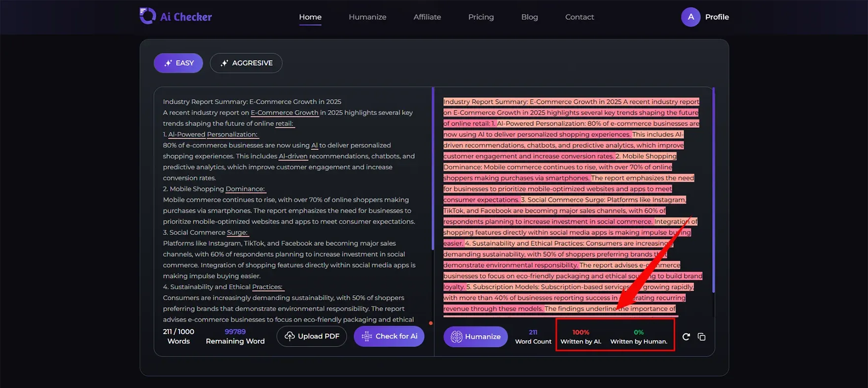Click the profile avatar letter A
Viewport: 868px width, 388px height.
click(690, 17)
